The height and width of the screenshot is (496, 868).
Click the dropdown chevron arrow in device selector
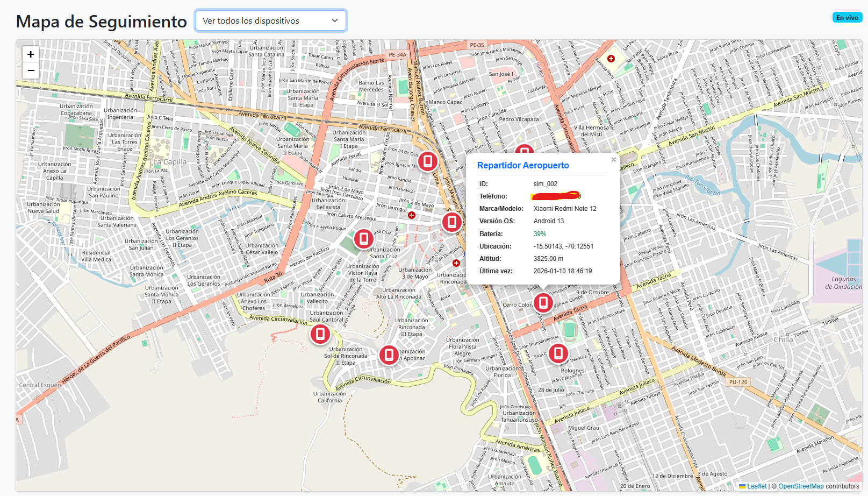click(x=335, y=21)
